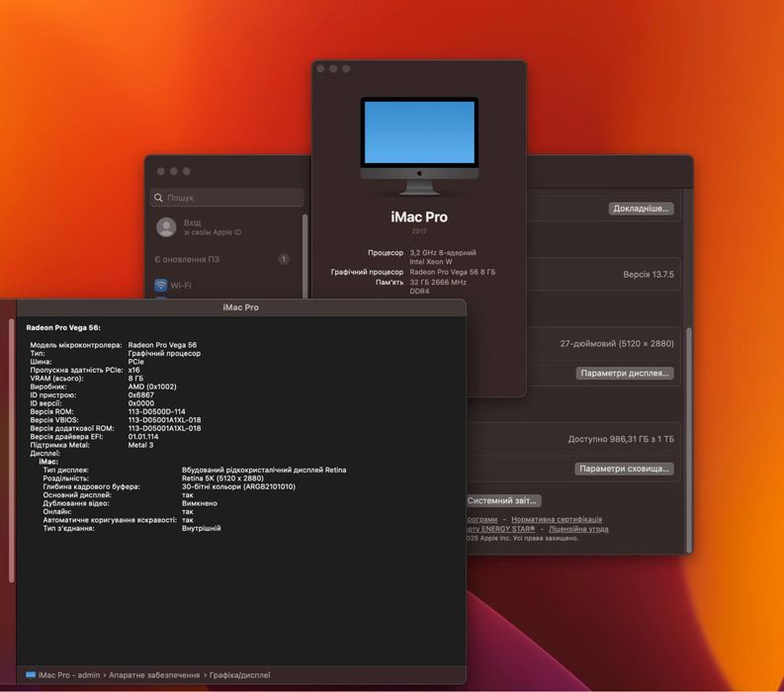Image resolution: width=784 pixels, height=692 pixels.
Task: Select Апаратне забезпечення in the path bar
Action: click(x=154, y=675)
